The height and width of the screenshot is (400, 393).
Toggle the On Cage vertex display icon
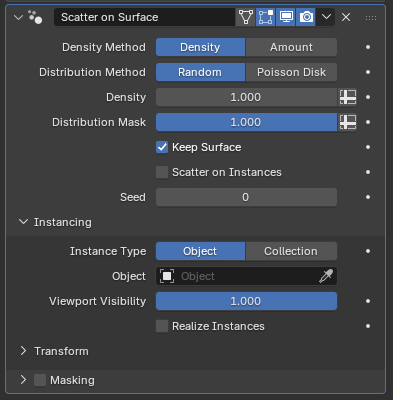pyautogui.click(x=246, y=17)
